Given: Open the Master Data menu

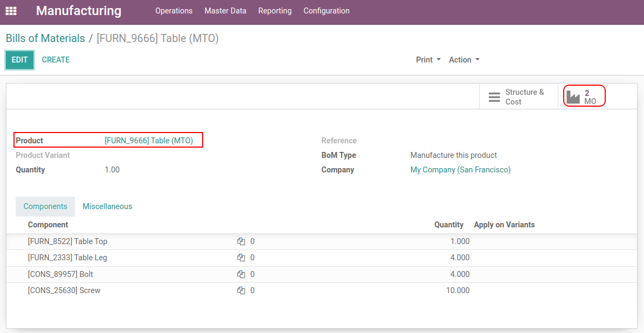Looking at the screenshot, I should [225, 11].
